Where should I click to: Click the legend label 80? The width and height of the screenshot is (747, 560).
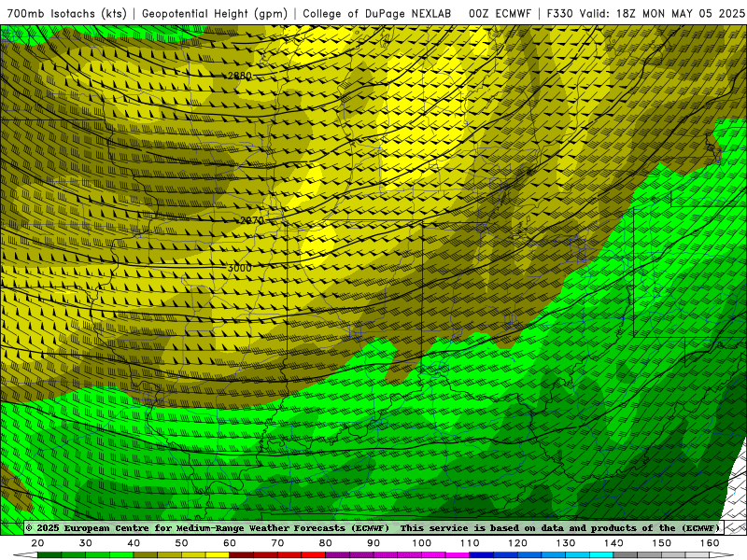pyautogui.click(x=325, y=543)
